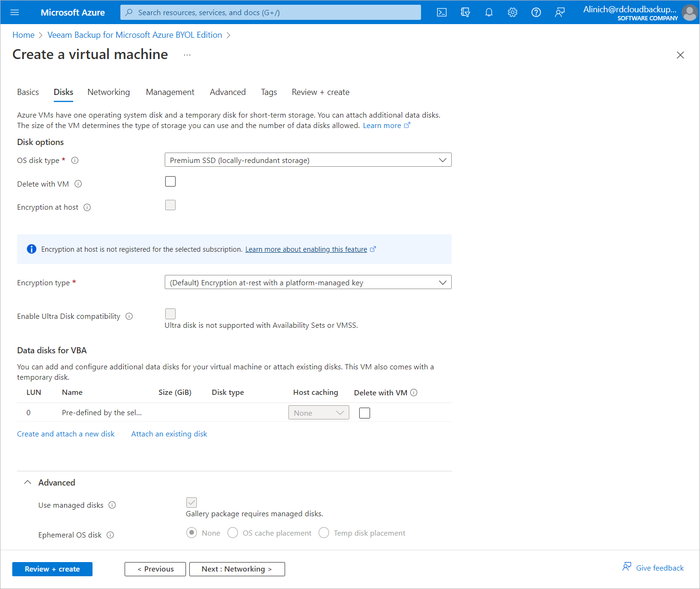Click Attach an existing disk link
The image size is (700, 589).
click(169, 434)
